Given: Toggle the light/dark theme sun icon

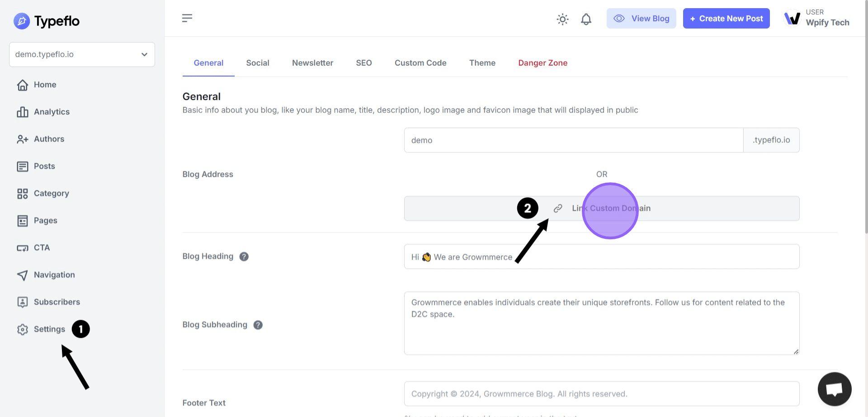Looking at the screenshot, I should [x=562, y=19].
